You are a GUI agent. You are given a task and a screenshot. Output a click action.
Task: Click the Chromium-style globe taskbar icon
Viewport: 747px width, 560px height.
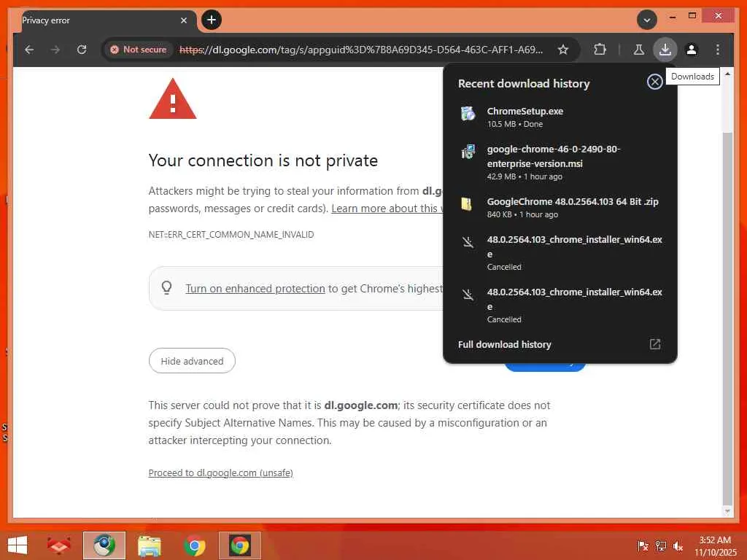[x=104, y=545]
